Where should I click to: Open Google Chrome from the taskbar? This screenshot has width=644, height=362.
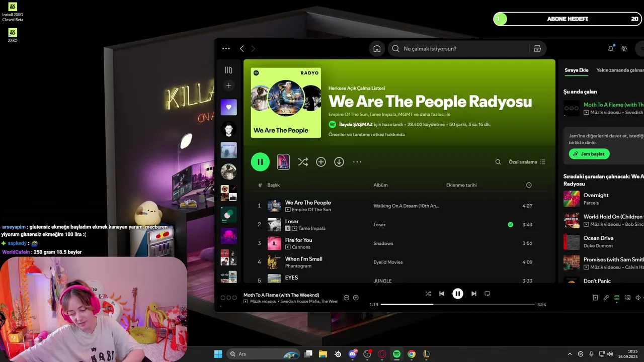(412, 354)
